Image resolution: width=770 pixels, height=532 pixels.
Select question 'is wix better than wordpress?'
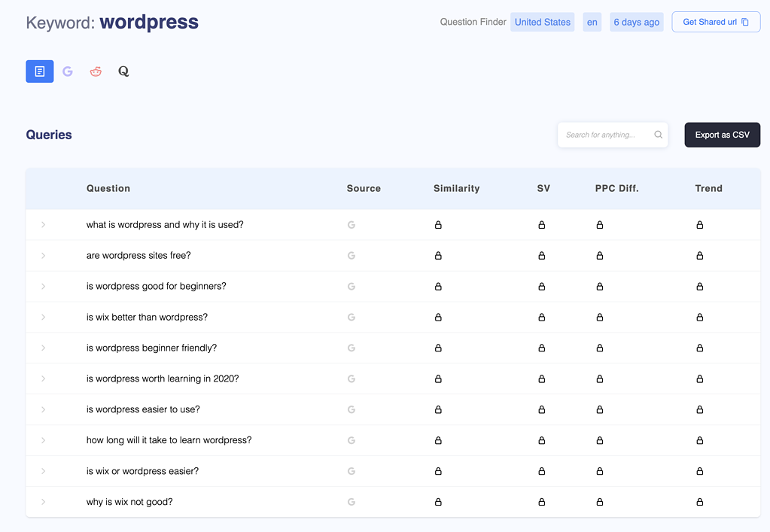147,318
